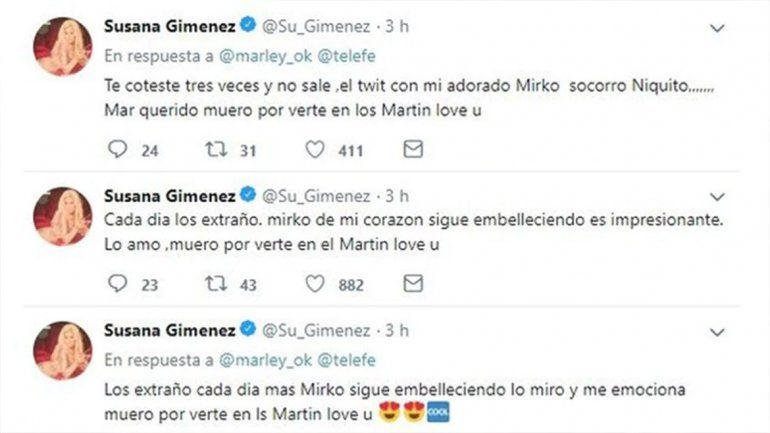This screenshot has height=433, width=770.
Task: Like the tweet with 882 likes
Action: pos(314,285)
